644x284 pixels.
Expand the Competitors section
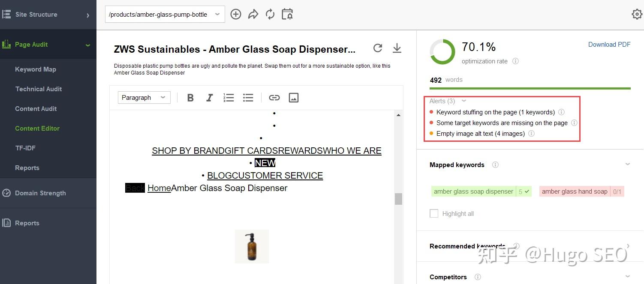[628, 277]
